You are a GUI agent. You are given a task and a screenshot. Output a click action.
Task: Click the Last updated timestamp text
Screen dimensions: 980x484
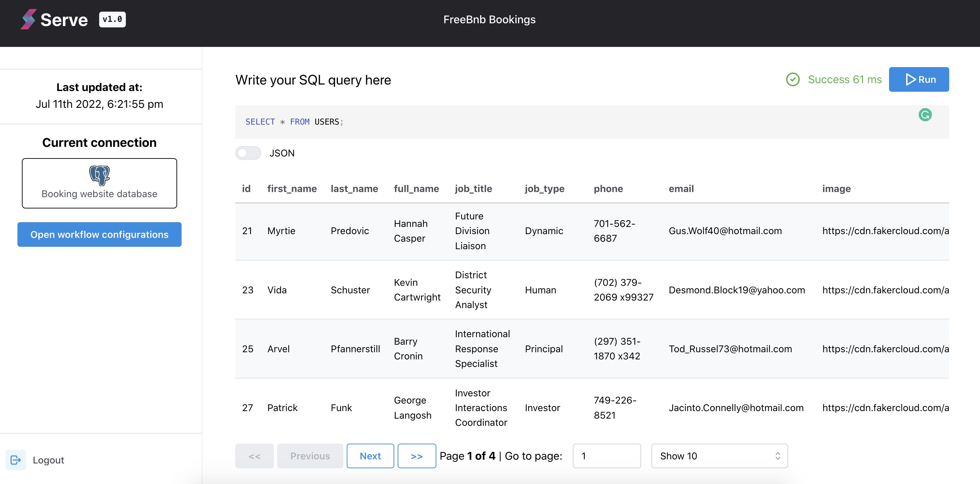(x=99, y=104)
